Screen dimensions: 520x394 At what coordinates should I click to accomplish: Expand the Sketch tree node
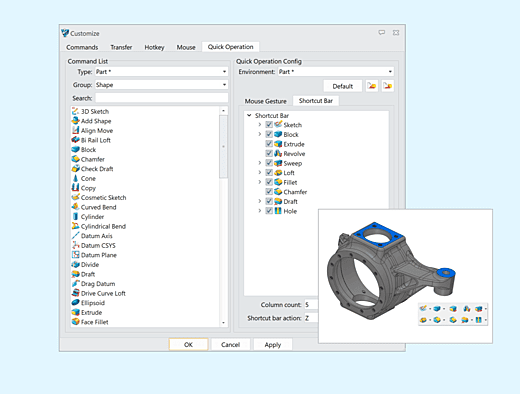(260, 125)
